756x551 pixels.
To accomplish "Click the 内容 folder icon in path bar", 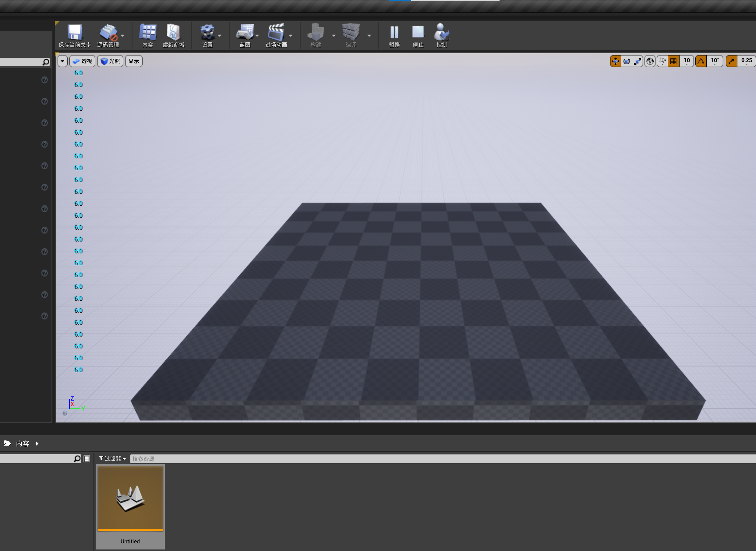I will coord(7,443).
